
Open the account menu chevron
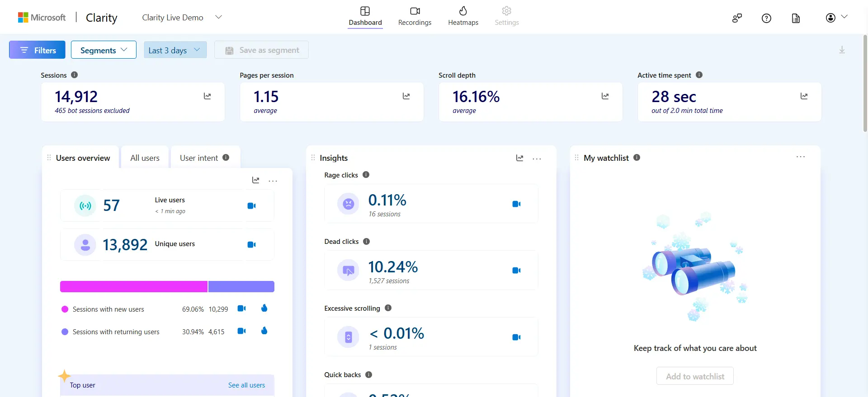tap(844, 17)
